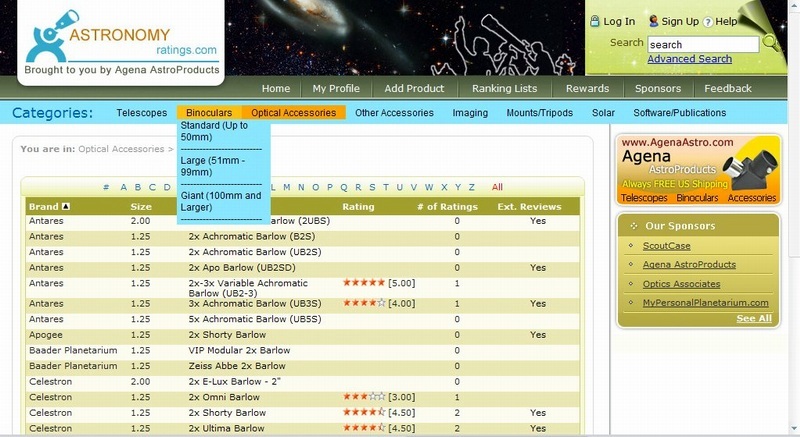Sort table by # of Ratings header
Viewport: 800px width, 437px height.
tap(447, 207)
